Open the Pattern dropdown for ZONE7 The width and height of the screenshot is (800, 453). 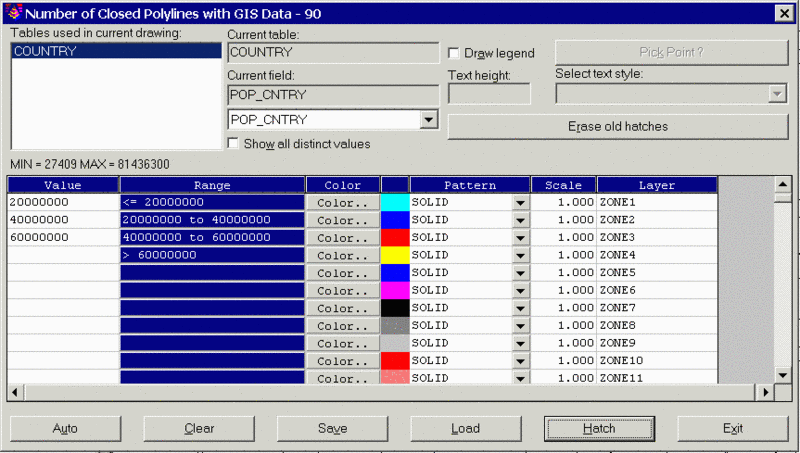(520, 309)
